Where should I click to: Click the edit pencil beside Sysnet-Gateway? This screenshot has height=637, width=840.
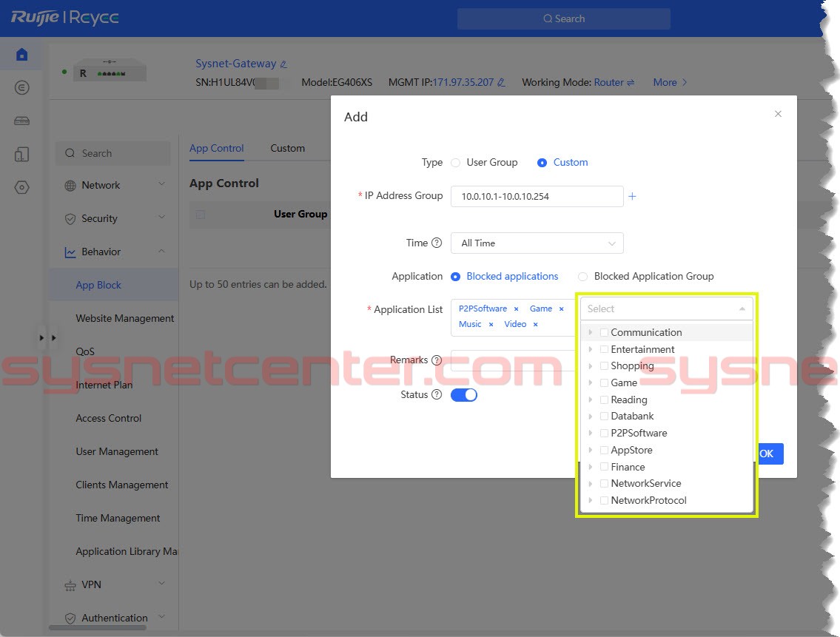[284, 64]
